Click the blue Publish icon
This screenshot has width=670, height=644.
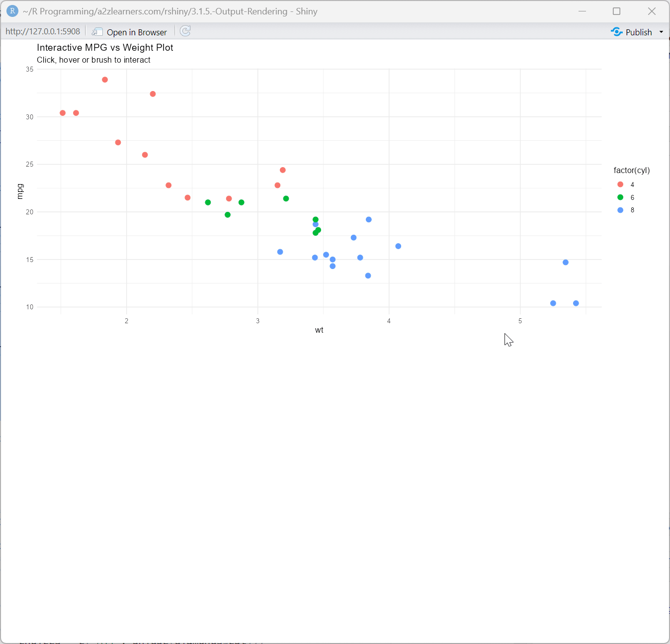[617, 31]
